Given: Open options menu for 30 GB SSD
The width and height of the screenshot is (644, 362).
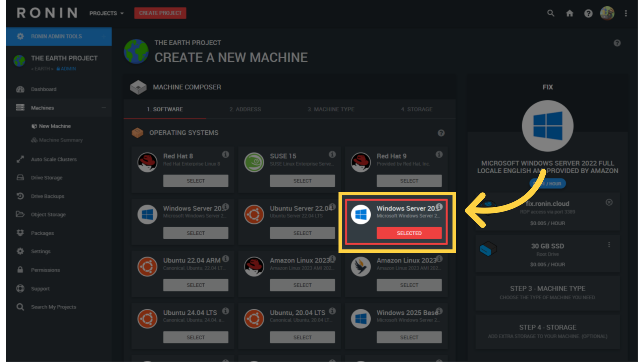Looking at the screenshot, I should (609, 245).
